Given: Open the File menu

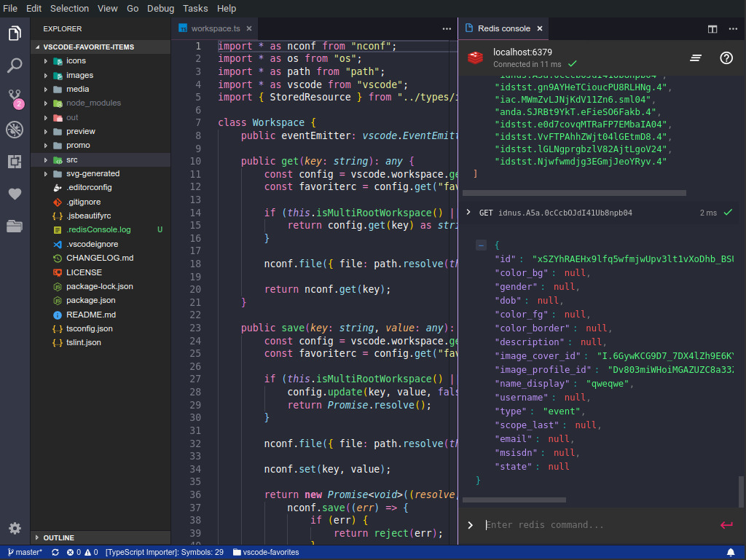Looking at the screenshot, I should click(x=10, y=9).
